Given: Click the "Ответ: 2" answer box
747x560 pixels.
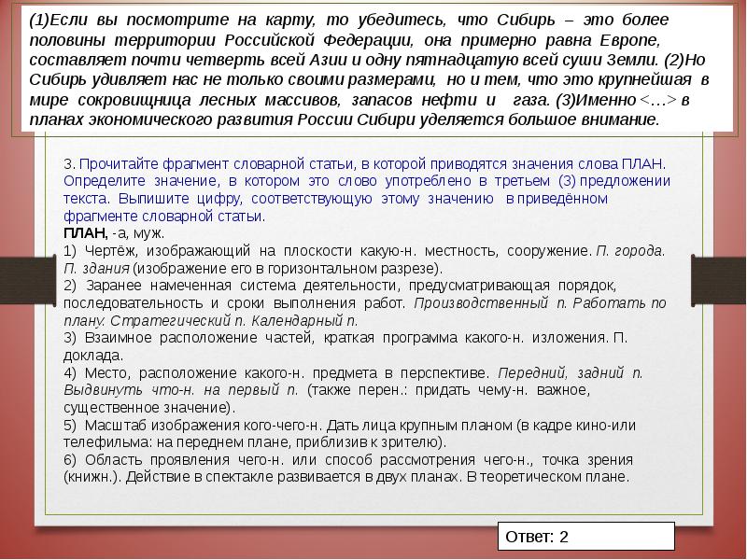Looking at the screenshot, I should (584, 537).
